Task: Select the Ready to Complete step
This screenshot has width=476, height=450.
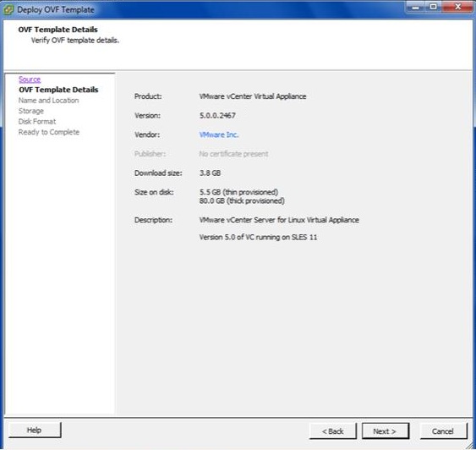Action: 49,132
